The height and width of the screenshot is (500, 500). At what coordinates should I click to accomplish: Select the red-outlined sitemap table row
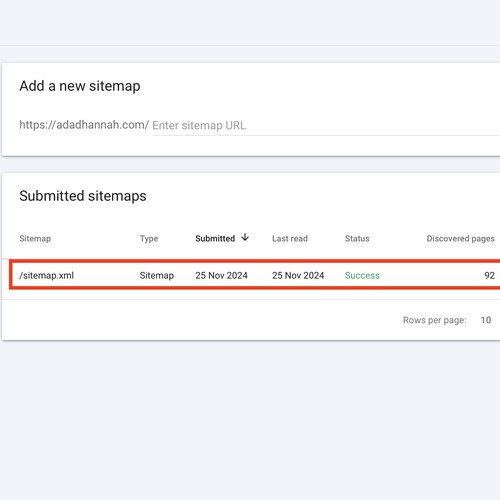[x=255, y=274]
